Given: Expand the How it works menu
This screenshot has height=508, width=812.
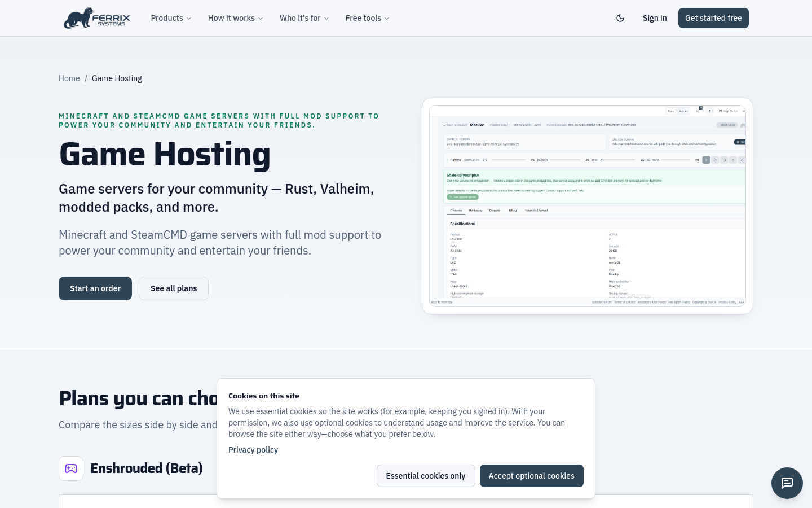Looking at the screenshot, I should pyautogui.click(x=235, y=18).
